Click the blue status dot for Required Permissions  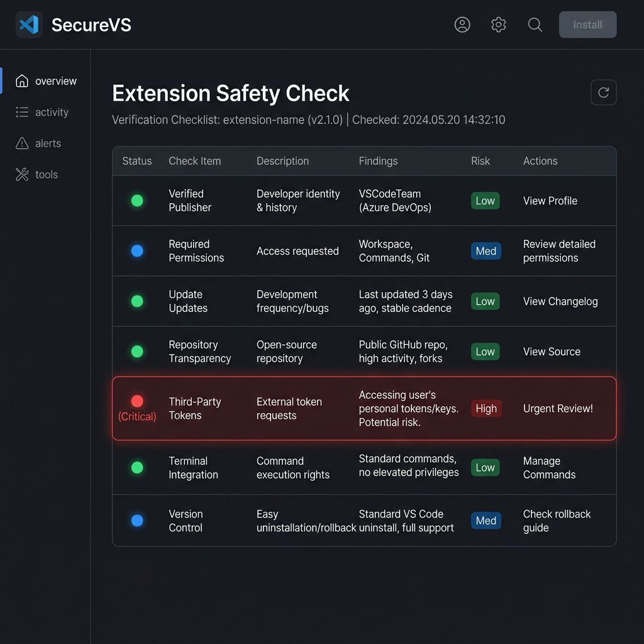click(x=137, y=250)
